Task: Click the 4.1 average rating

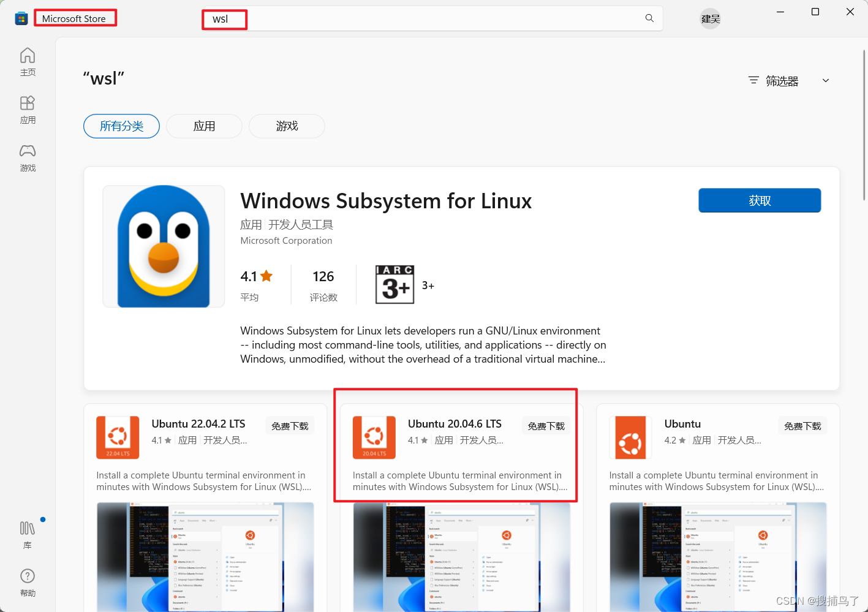Action: pos(257,276)
